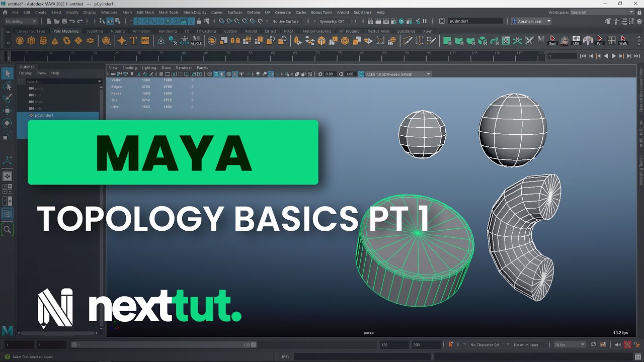
Task: Open the Modeling menu set dropdown
Action: [21, 21]
